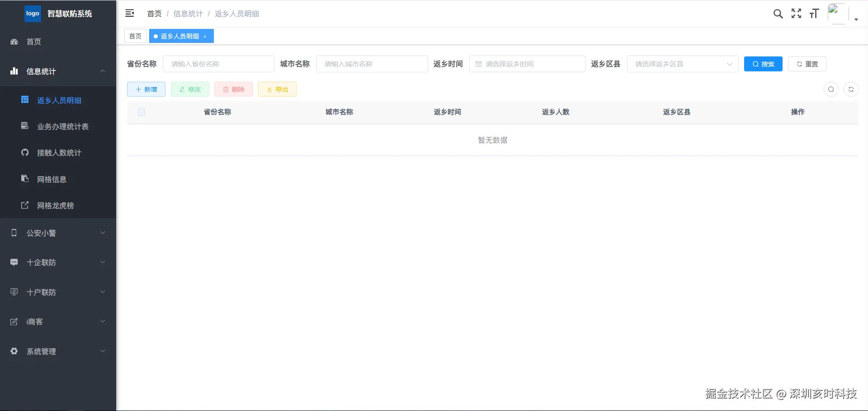Click the 删除 delete button
This screenshot has height=411, width=868.
click(233, 89)
